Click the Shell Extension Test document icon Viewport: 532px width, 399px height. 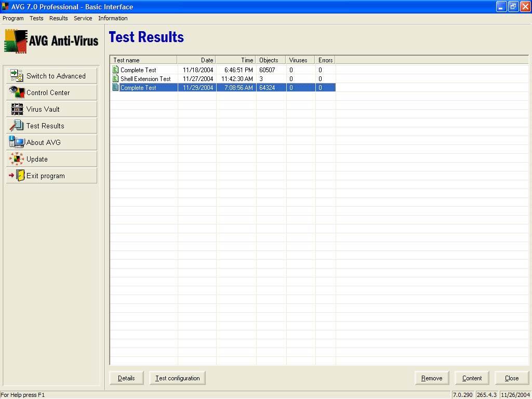tap(115, 78)
